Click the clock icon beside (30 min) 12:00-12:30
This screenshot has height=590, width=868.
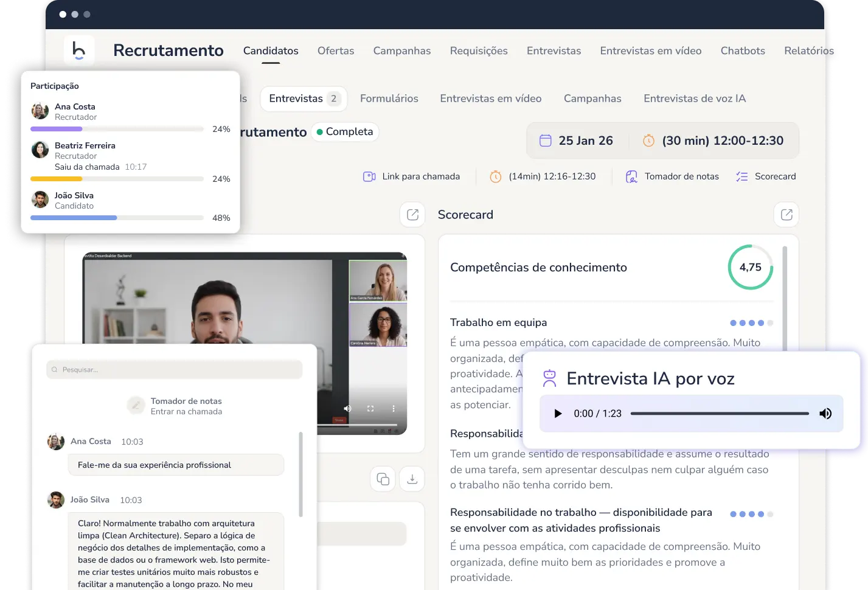click(649, 141)
